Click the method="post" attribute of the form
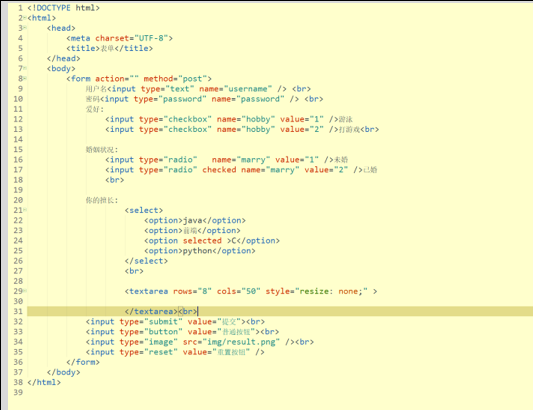The image size is (533, 410). [175, 79]
